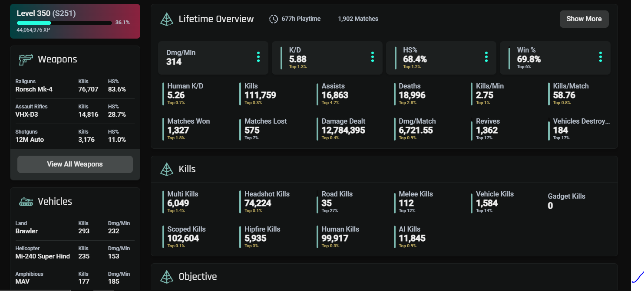Select the 12M Auto shotgun row
644x291 pixels.
tap(75, 136)
